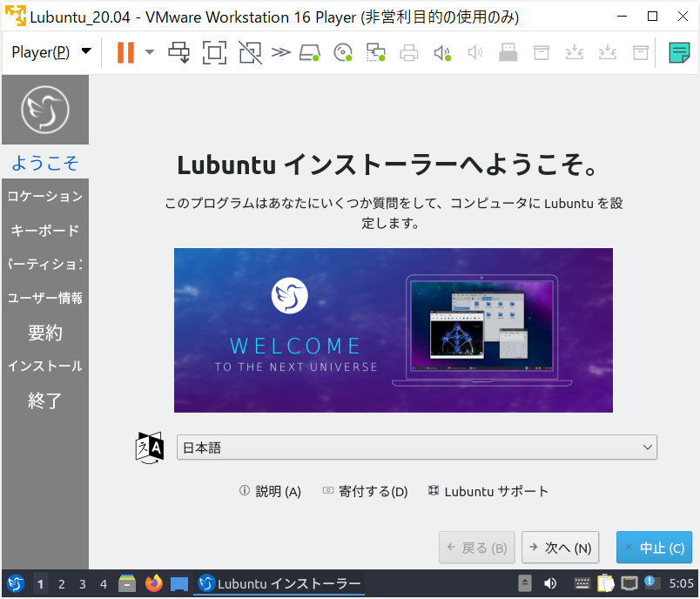Click the network adapter device icon
Viewport: 700px width, 599px height.
pyautogui.click(x=376, y=52)
